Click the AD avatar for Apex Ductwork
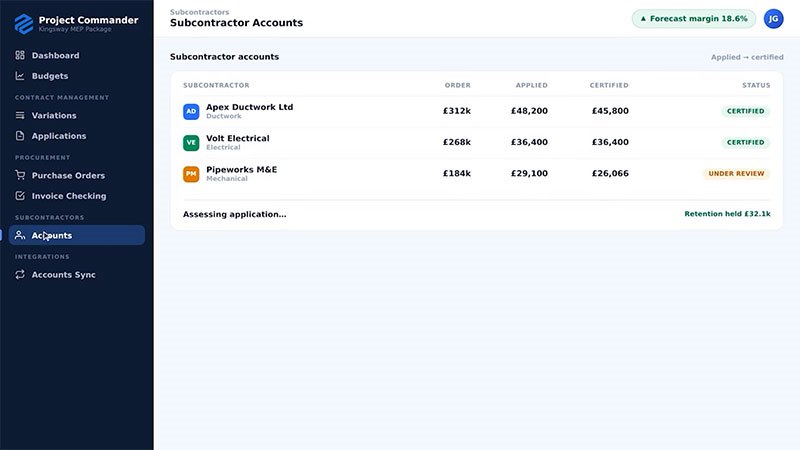This screenshot has width=800, height=450. click(191, 111)
